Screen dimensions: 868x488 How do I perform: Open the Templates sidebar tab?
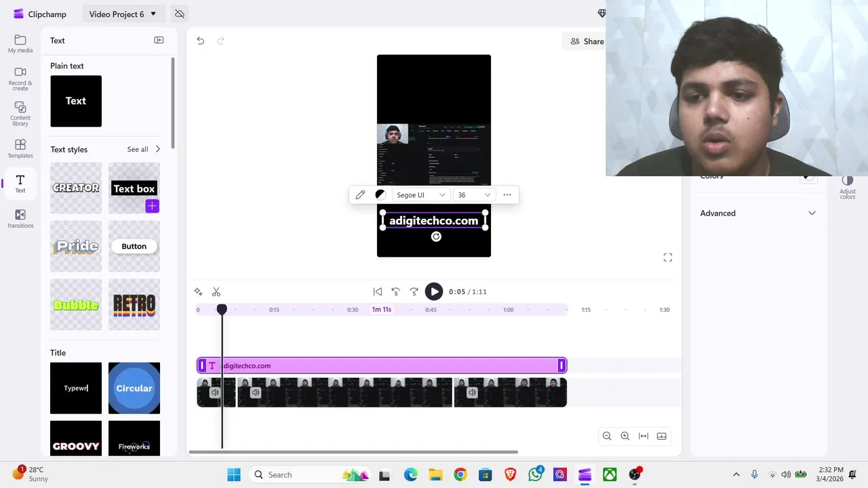[x=20, y=148]
